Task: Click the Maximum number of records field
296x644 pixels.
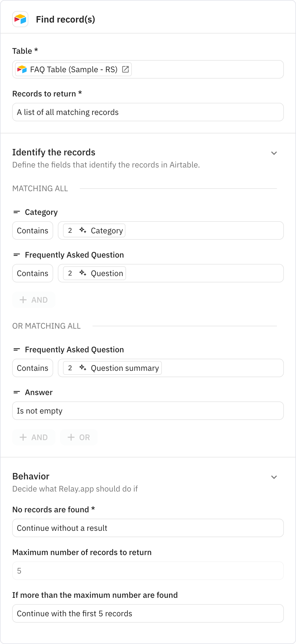Action: click(x=148, y=571)
